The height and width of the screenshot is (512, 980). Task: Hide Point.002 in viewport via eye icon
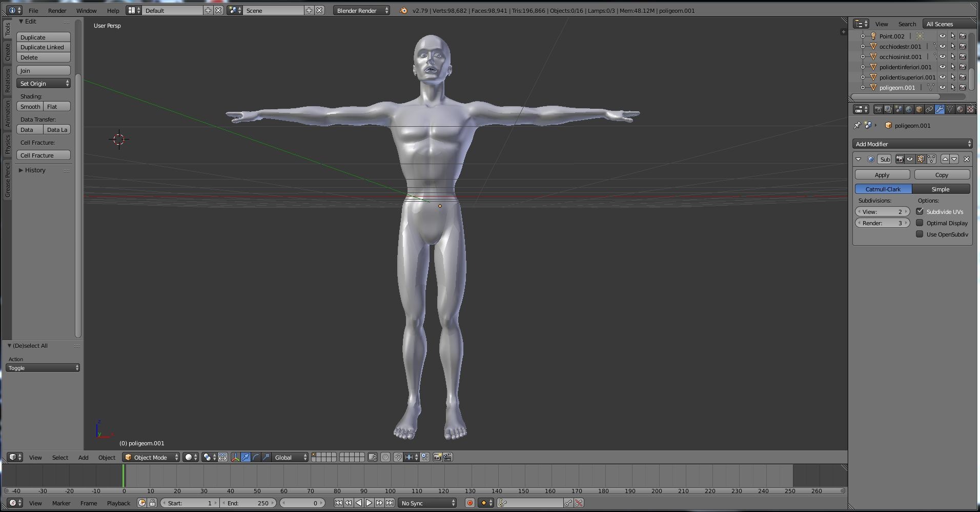click(x=942, y=36)
